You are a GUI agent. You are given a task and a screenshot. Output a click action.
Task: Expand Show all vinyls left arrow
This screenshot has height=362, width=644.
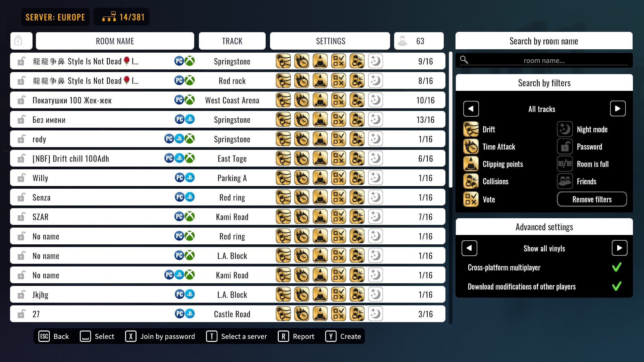471,248
